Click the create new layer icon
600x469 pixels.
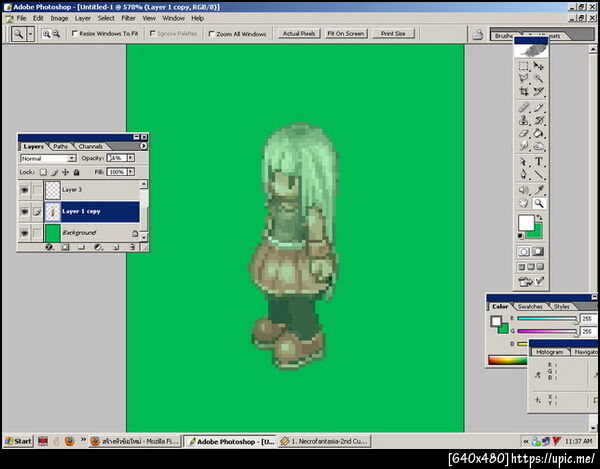pyautogui.click(x=116, y=247)
